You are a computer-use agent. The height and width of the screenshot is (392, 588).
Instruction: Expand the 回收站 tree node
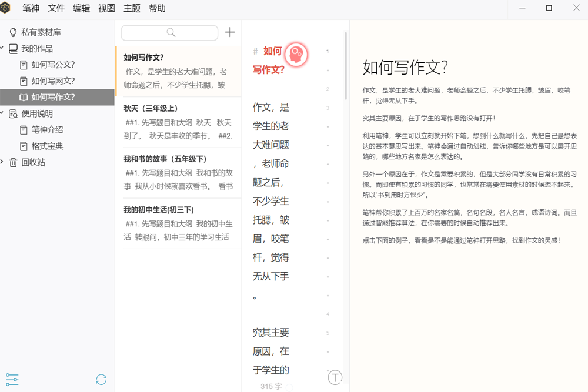click(3, 162)
